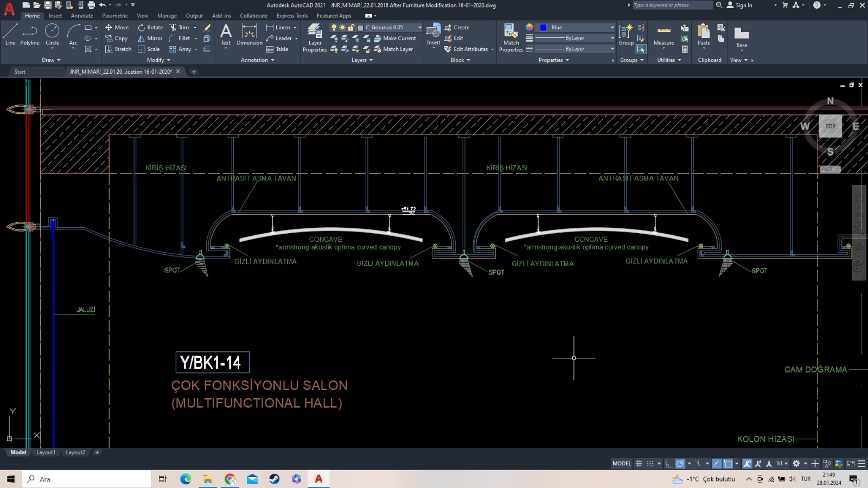Click Edit Attributes button
The width and height of the screenshot is (868, 488).
click(470, 49)
